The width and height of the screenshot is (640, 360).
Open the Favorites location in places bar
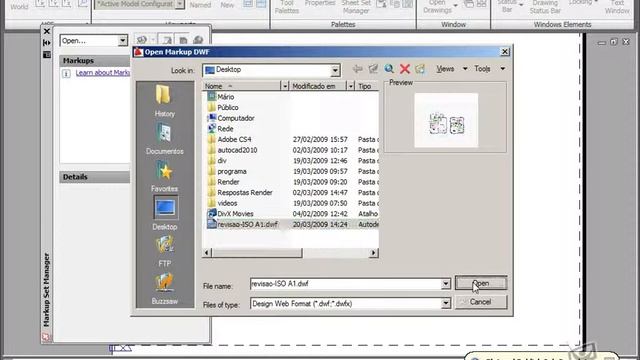(x=164, y=176)
